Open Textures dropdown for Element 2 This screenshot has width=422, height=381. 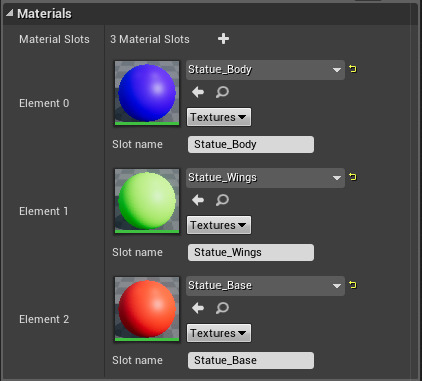click(219, 333)
